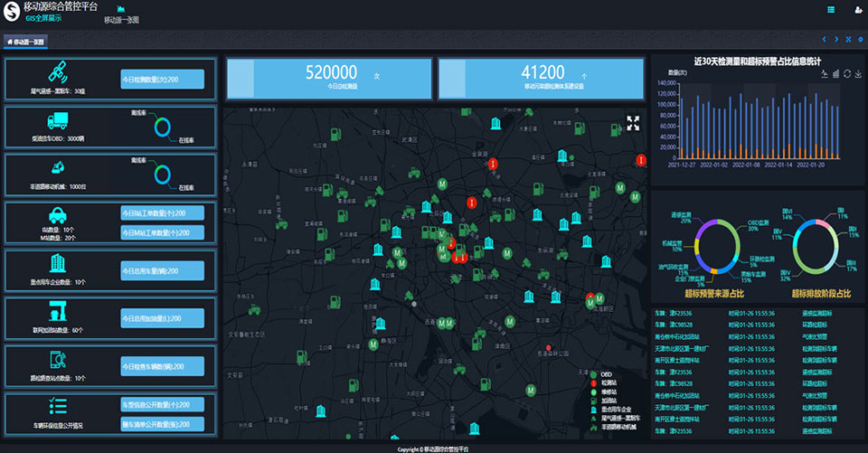Open the user account icon in header

pyautogui.click(x=857, y=10)
